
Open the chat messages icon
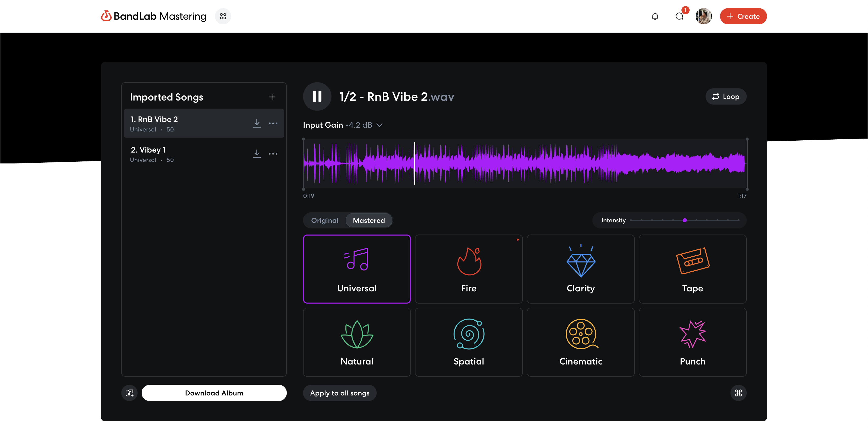coord(679,16)
